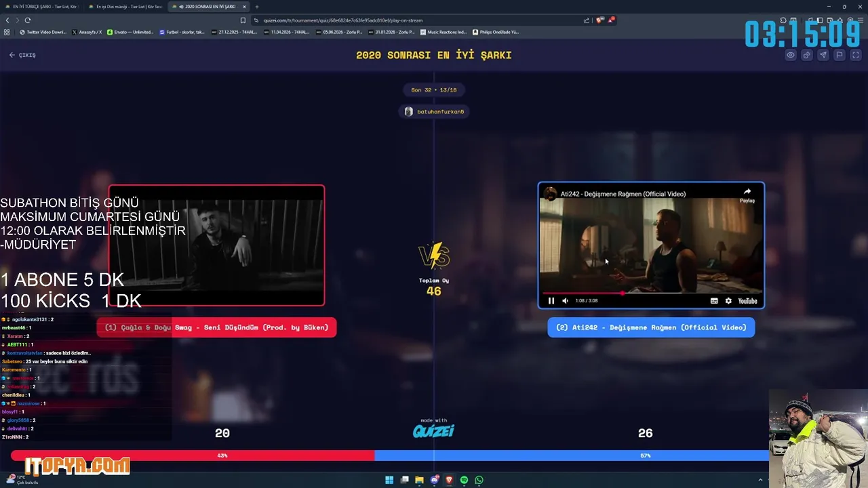The image size is (868, 488).
Task: Pause the Ati242 YouTube video
Action: click(551, 301)
